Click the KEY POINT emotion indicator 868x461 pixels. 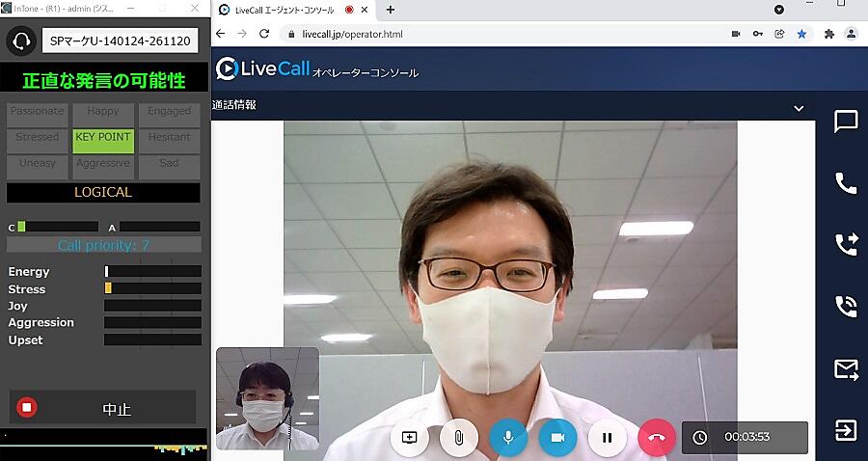coord(103,138)
